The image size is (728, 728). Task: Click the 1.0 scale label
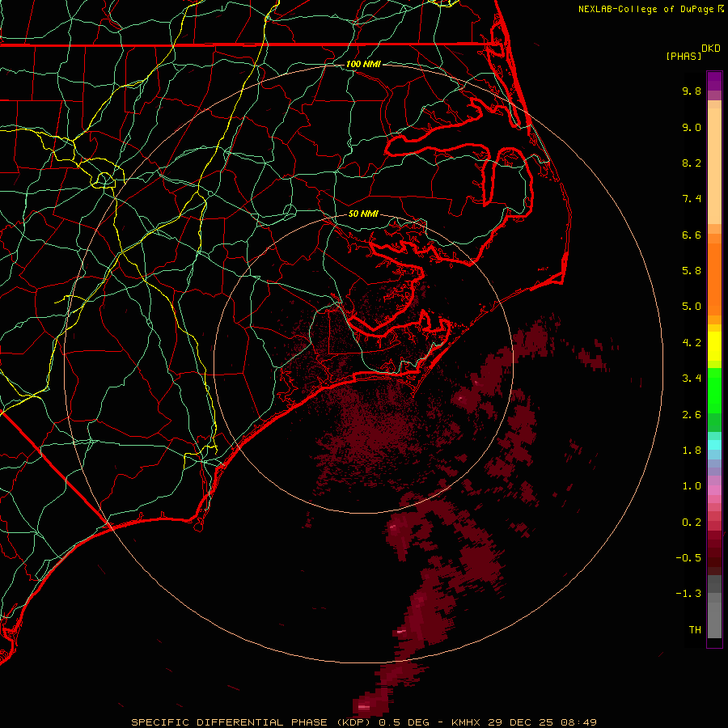tap(692, 486)
